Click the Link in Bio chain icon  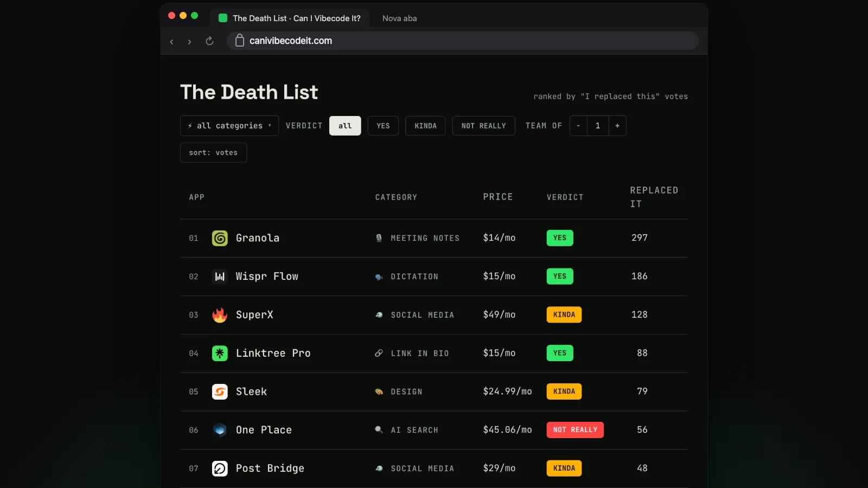[x=379, y=354]
